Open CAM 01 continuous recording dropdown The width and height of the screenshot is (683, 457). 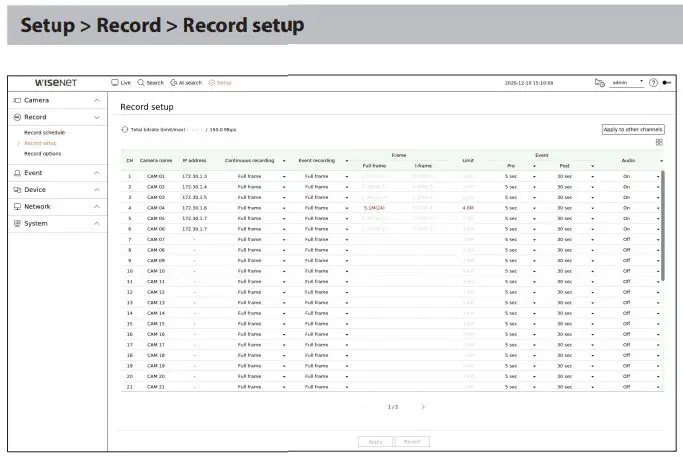[284, 176]
